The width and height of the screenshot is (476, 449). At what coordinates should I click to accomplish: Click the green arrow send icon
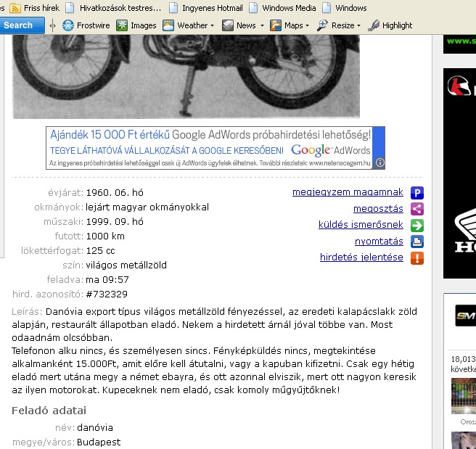[x=417, y=226]
